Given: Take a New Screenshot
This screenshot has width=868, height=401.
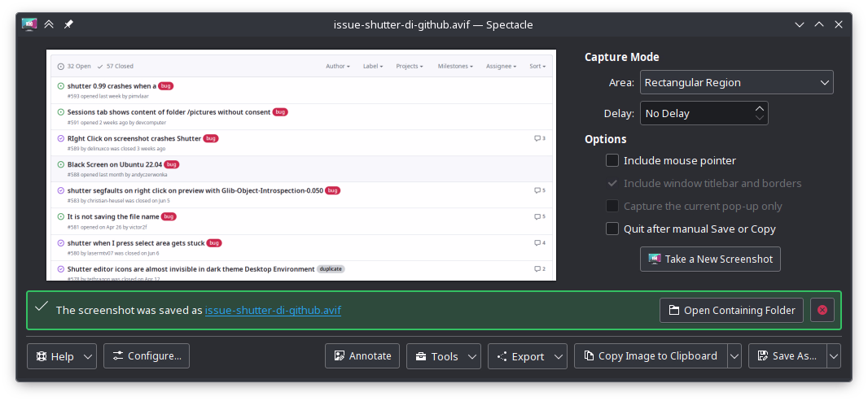Looking at the screenshot, I should (710, 259).
